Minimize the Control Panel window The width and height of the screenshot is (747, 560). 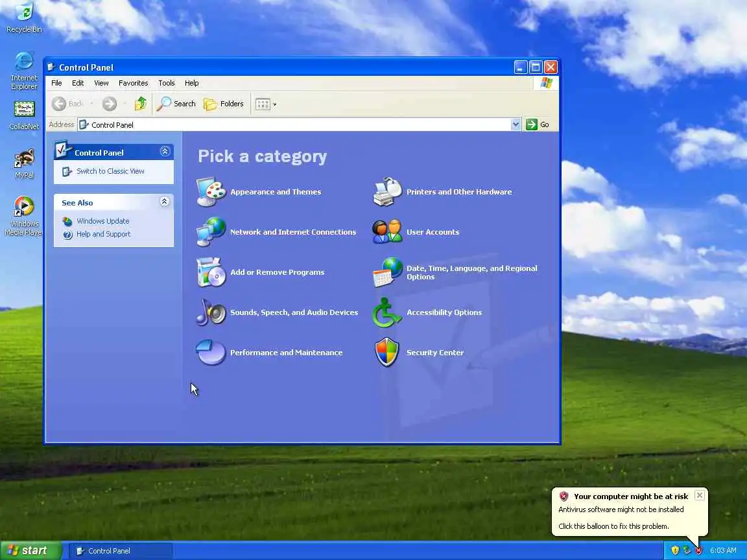521,67
